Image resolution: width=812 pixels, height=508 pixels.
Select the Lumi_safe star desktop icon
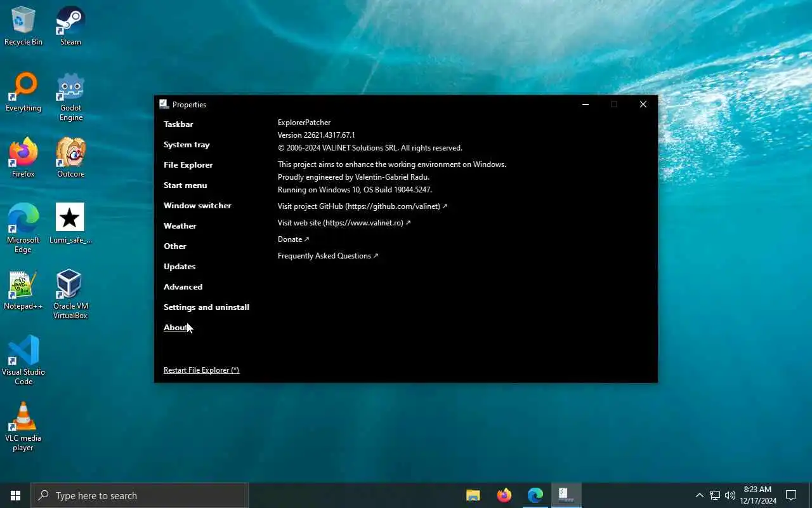point(70,224)
